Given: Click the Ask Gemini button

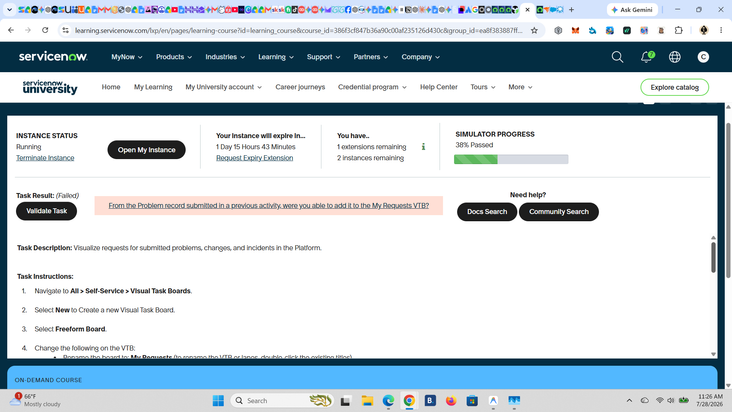Looking at the screenshot, I should tap(632, 9).
